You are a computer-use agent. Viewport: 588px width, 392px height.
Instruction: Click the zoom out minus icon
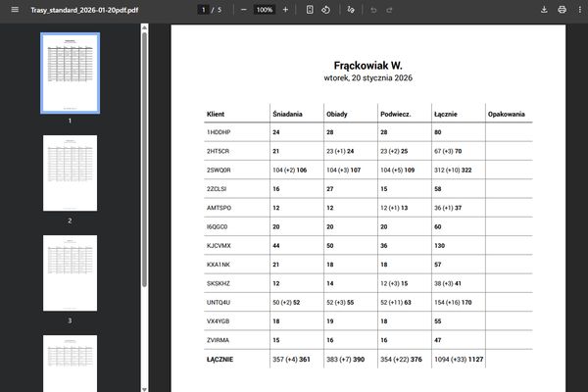pos(243,9)
